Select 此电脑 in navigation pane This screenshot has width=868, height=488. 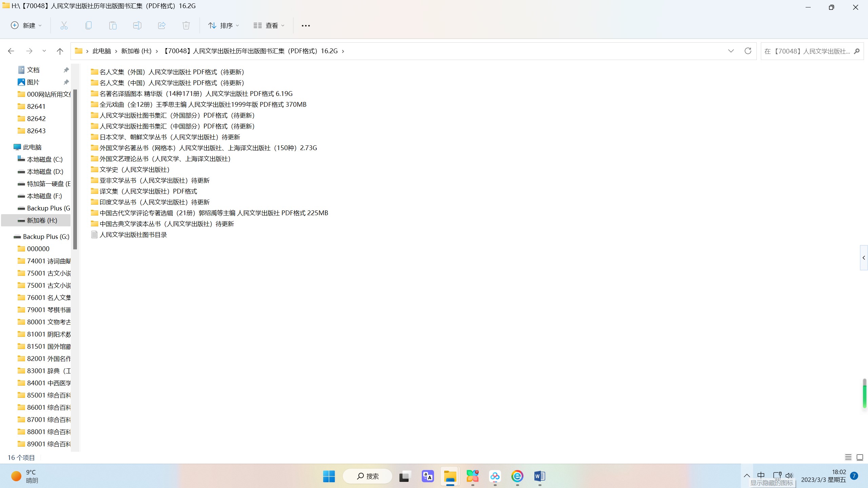click(x=32, y=147)
